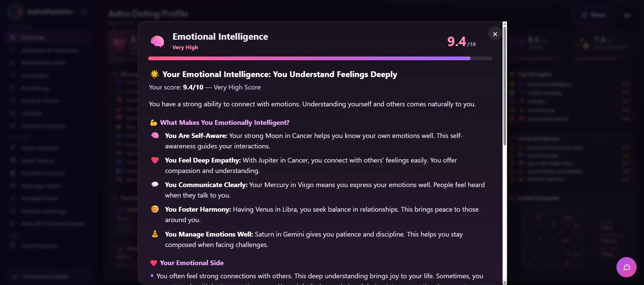Click the scrollbar down arrow
This screenshot has height=285, width=644.
[x=505, y=283]
